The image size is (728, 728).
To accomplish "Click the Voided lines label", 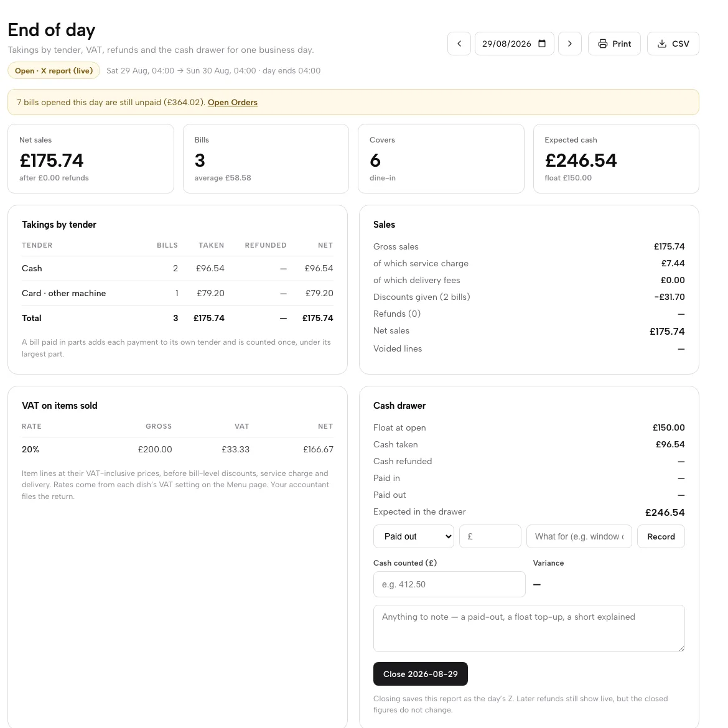I will coord(398,348).
